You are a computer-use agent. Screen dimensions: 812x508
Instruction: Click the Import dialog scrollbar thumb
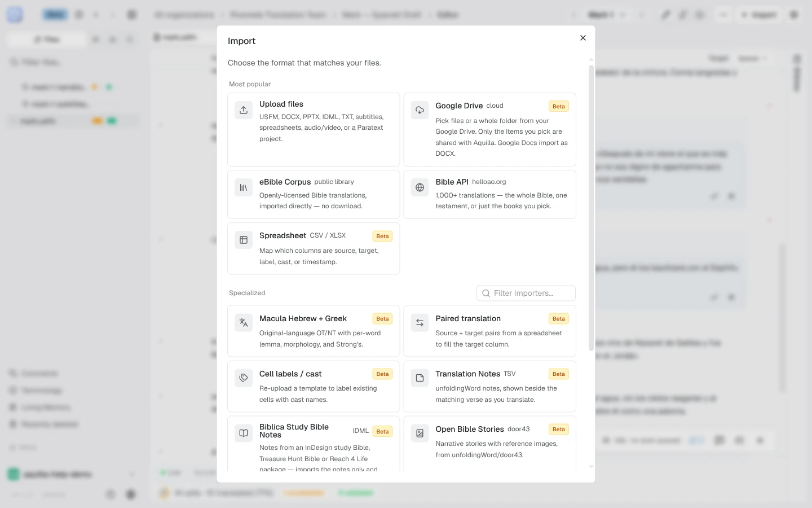(x=591, y=208)
